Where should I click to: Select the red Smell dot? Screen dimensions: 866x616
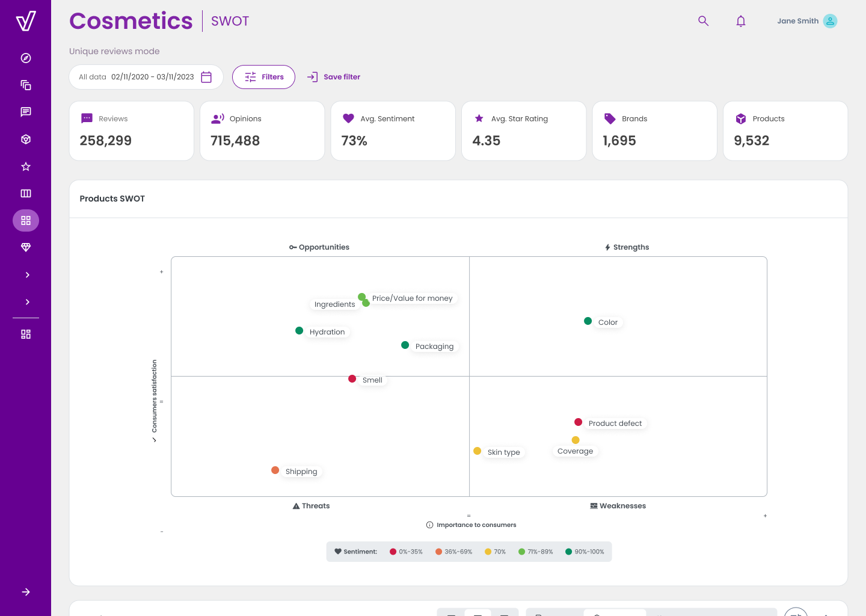click(352, 379)
